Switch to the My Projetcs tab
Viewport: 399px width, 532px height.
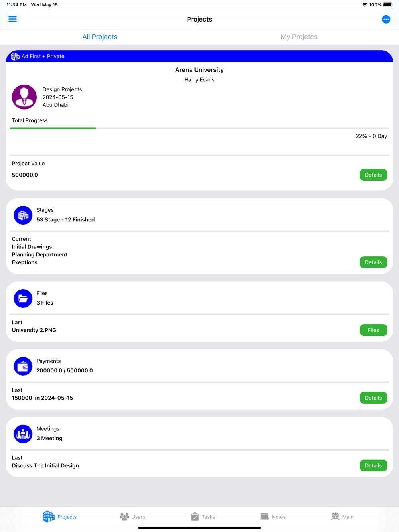(x=299, y=37)
